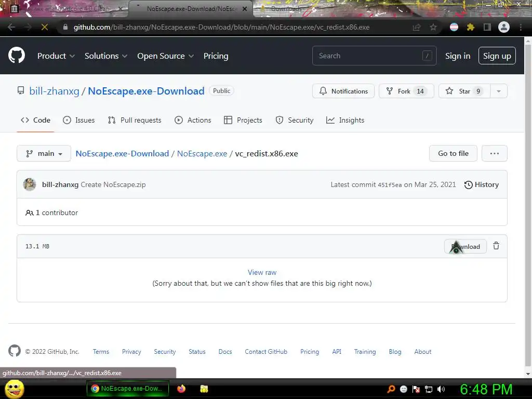The width and height of the screenshot is (532, 399).
Task: Click the footer GitHub logo
Action: (x=14, y=351)
